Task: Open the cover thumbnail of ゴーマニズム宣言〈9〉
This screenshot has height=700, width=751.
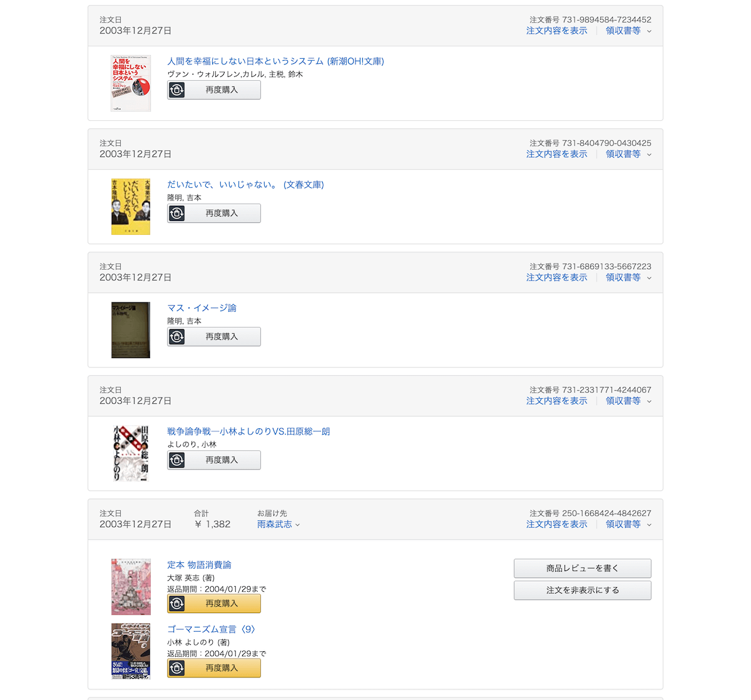Action: click(131, 651)
